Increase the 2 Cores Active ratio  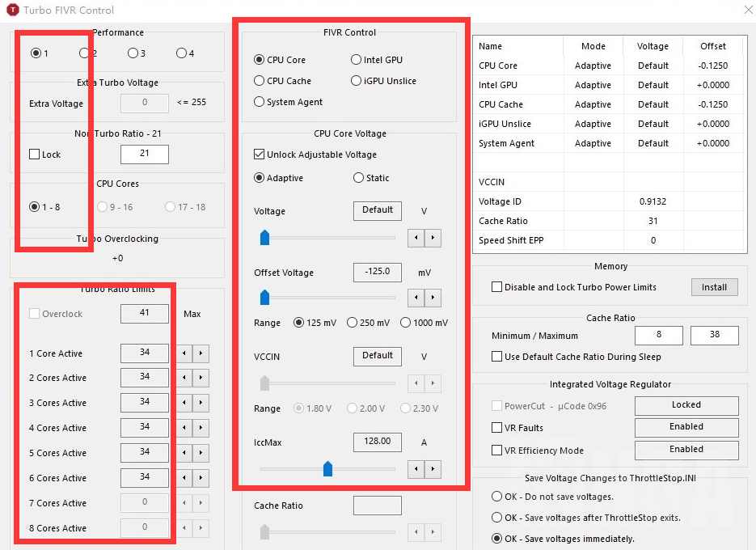coord(201,378)
